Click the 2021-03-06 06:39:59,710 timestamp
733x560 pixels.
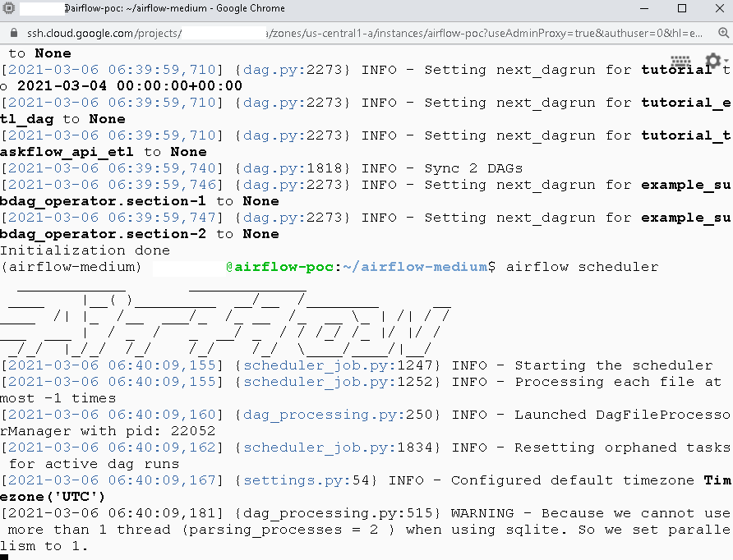(x=112, y=69)
